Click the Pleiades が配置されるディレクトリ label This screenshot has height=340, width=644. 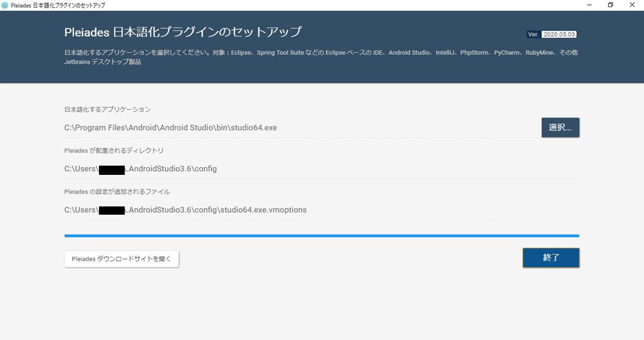click(114, 151)
